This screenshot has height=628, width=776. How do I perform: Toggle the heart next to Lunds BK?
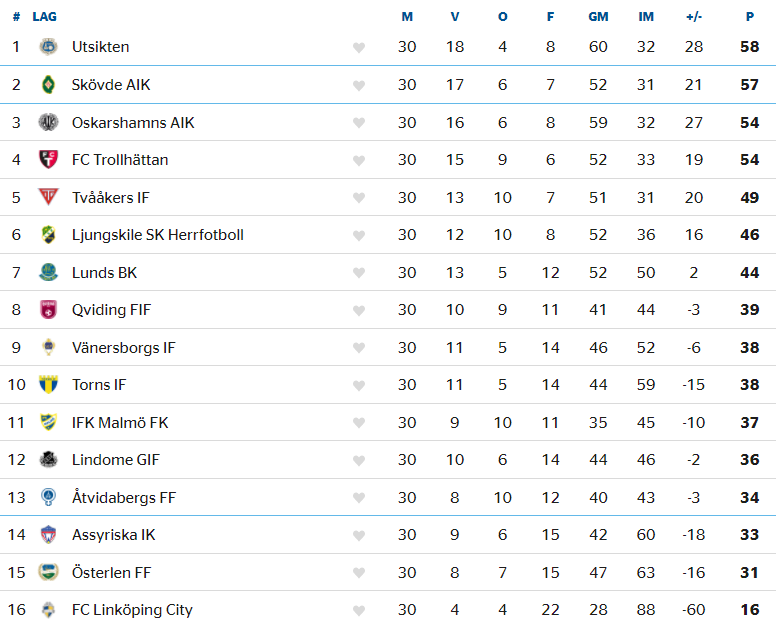pos(359,273)
